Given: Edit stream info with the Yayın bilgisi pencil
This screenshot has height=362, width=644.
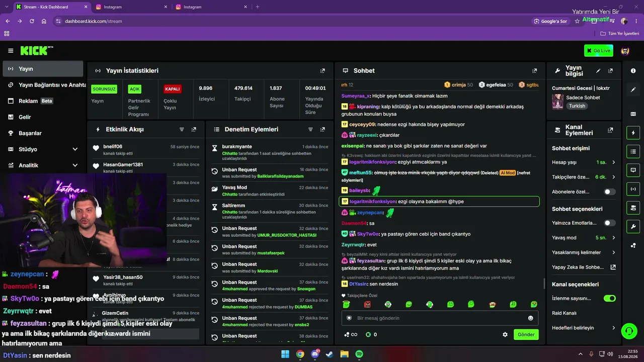Looking at the screenshot, I should pos(598,71).
